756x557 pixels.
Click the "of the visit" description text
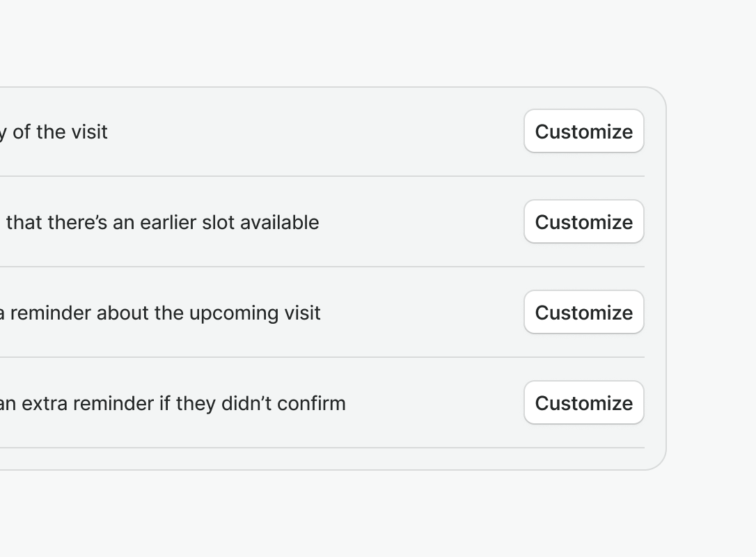59,132
